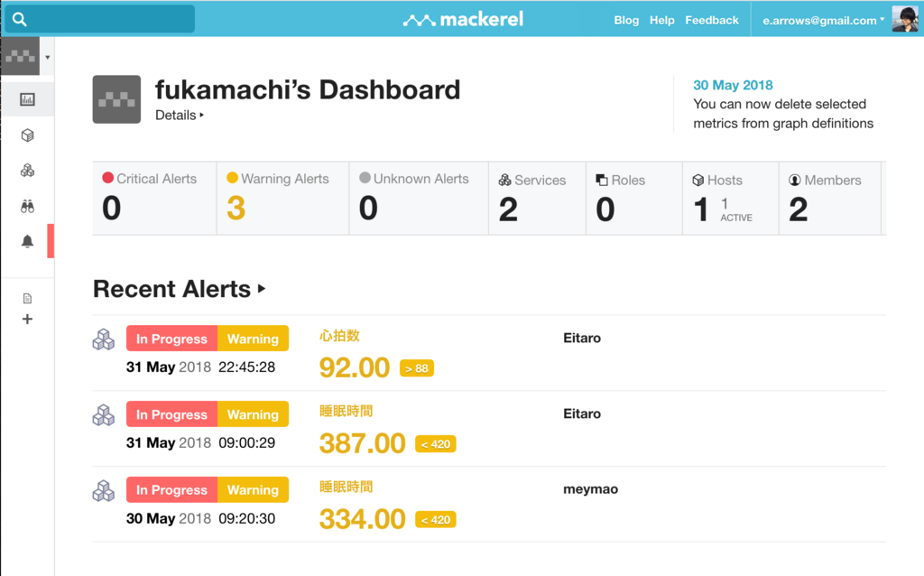924x576 pixels.
Task: Open the Monitors binoculars icon in sidebar
Action: click(27, 207)
